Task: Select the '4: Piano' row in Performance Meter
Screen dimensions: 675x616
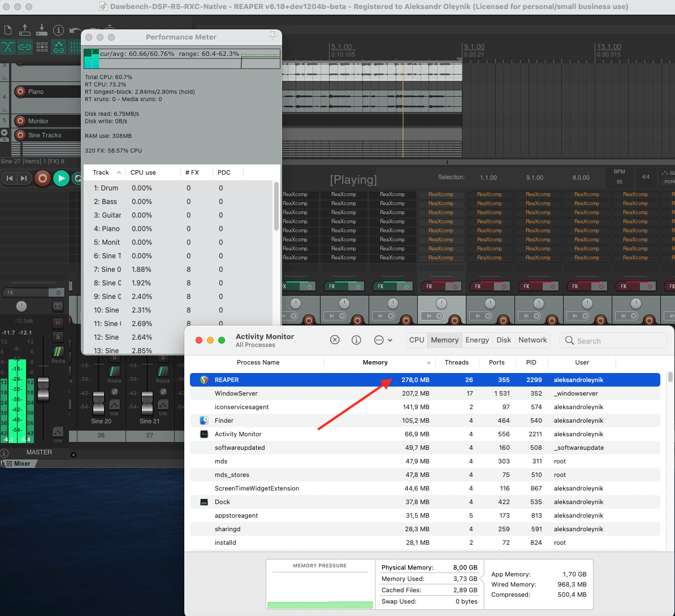Action: coord(179,228)
